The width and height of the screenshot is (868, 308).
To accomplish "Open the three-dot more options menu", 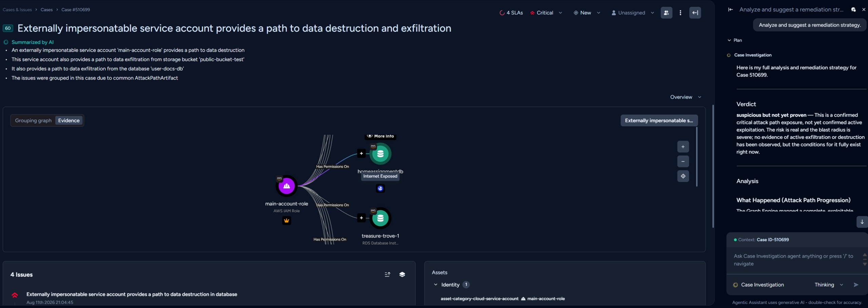I will click(x=680, y=13).
